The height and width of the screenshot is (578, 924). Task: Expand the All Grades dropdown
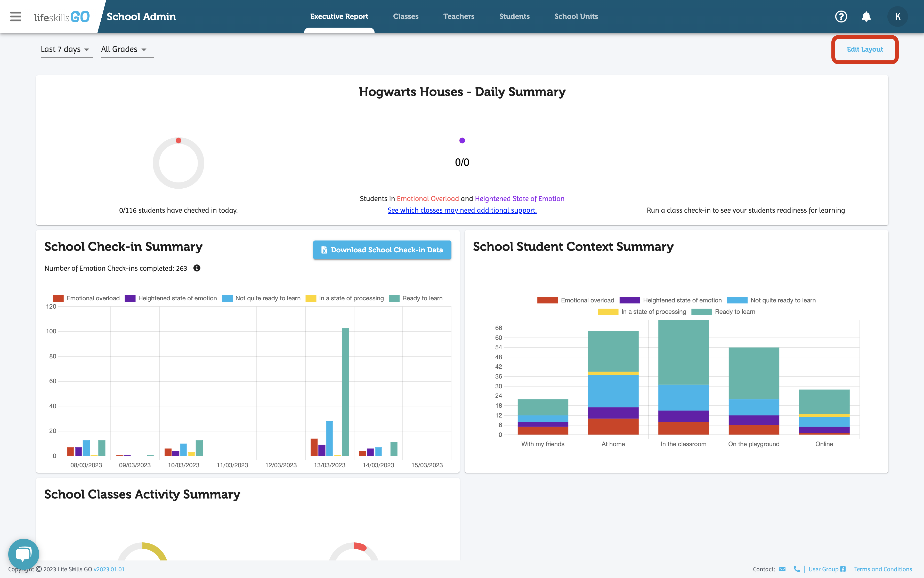pos(124,49)
